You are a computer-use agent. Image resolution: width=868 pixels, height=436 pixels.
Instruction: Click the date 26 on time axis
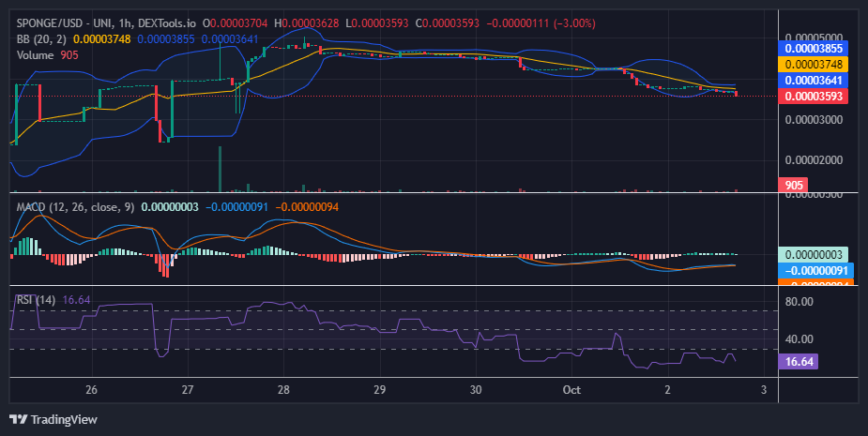point(91,389)
